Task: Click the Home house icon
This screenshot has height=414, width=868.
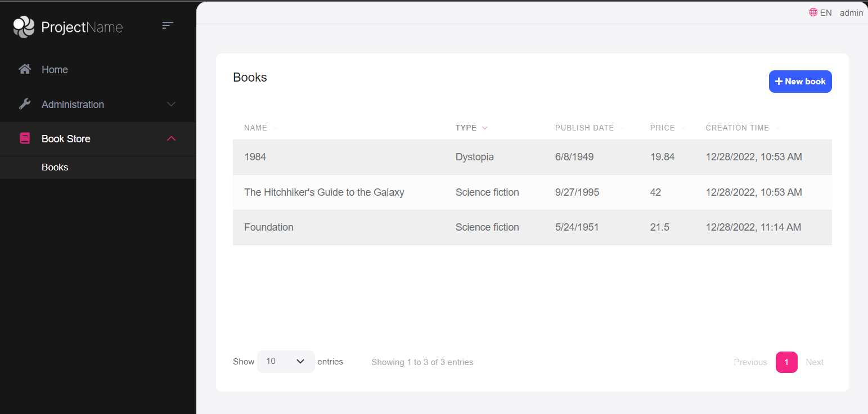Action: coord(25,69)
